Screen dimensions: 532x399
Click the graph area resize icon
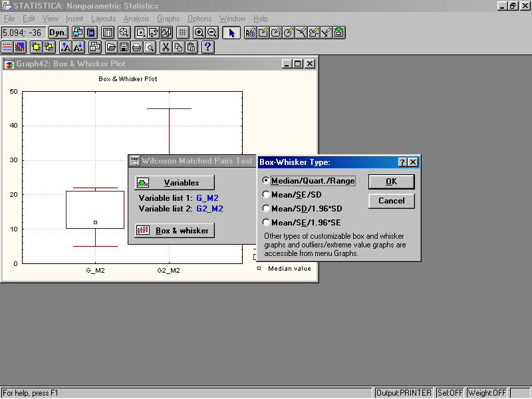[140, 33]
